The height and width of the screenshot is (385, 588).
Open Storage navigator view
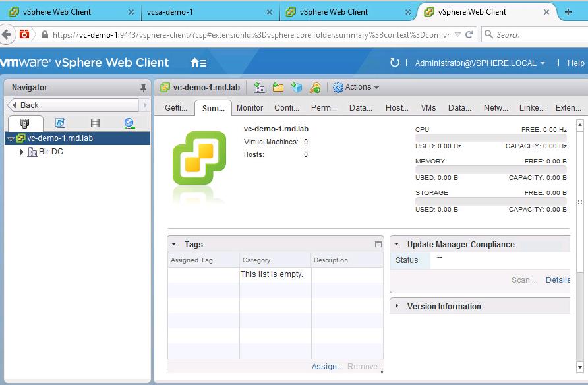click(x=95, y=123)
